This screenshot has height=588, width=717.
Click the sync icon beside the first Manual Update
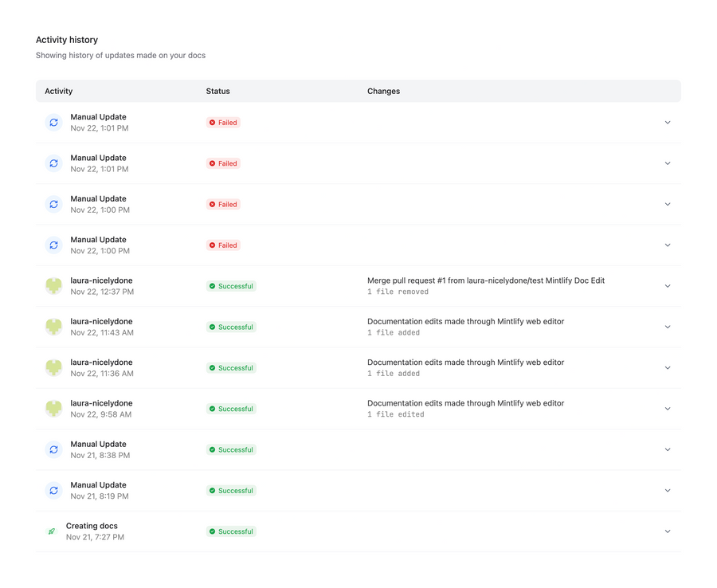pyautogui.click(x=53, y=123)
